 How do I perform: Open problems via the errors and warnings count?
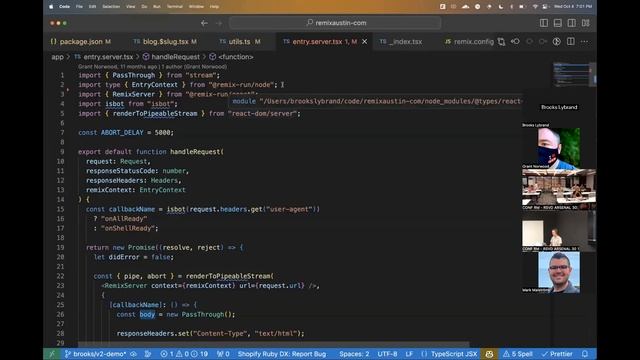point(184,354)
